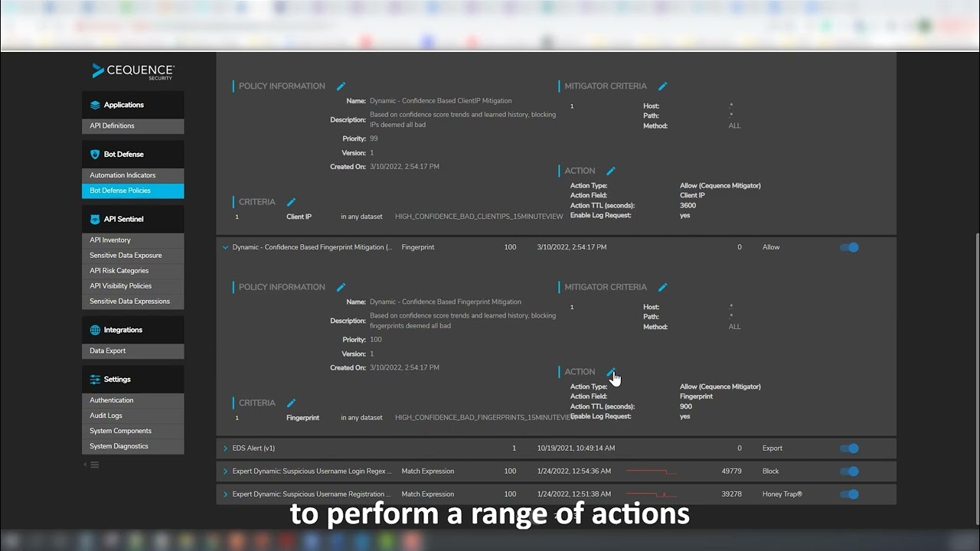The width and height of the screenshot is (980, 551).
Task: Expand the EDS Alert (v1) row
Action: click(225, 448)
